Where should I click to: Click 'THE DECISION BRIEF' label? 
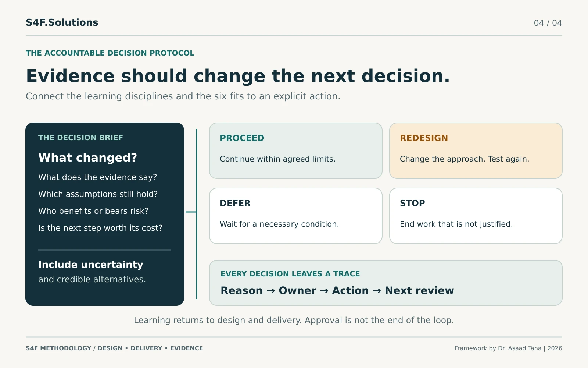(x=80, y=138)
